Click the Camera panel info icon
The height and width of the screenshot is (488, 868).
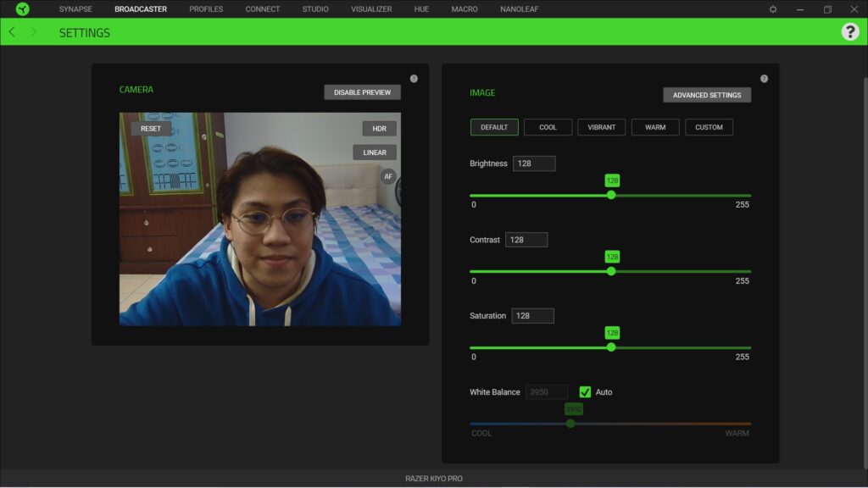pyautogui.click(x=414, y=78)
